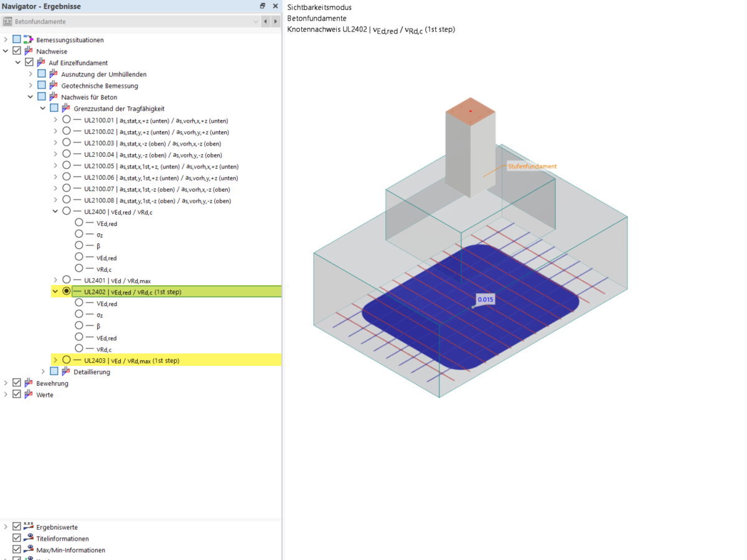
Task: Click the 0.015 result value flag
Action: pos(485,299)
